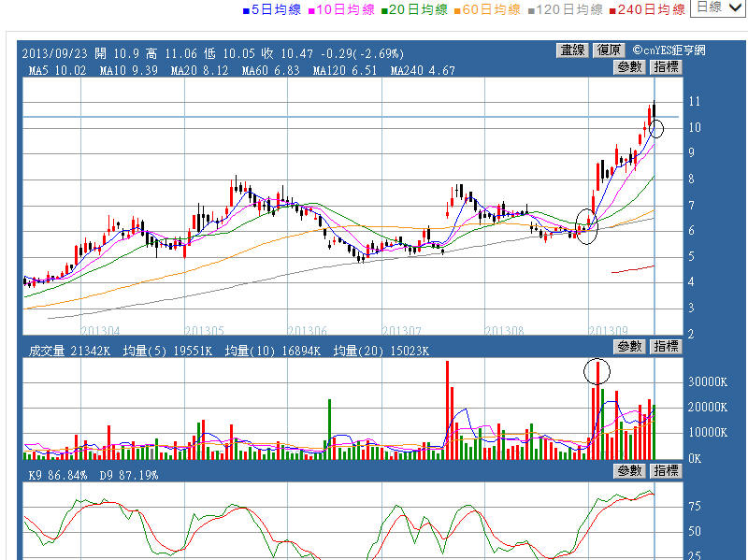
Task: Click the magenta 10日均線 legend swatch
Action: tap(311, 10)
